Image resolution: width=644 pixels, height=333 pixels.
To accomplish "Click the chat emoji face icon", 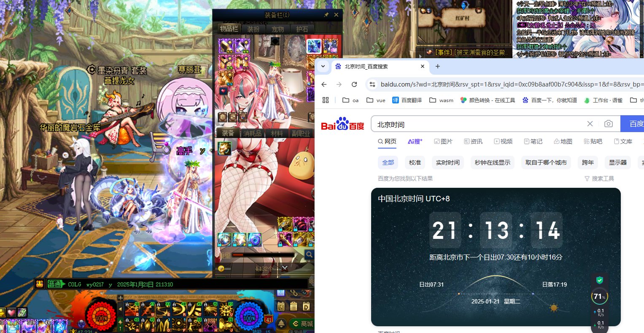I will (x=40, y=284).
